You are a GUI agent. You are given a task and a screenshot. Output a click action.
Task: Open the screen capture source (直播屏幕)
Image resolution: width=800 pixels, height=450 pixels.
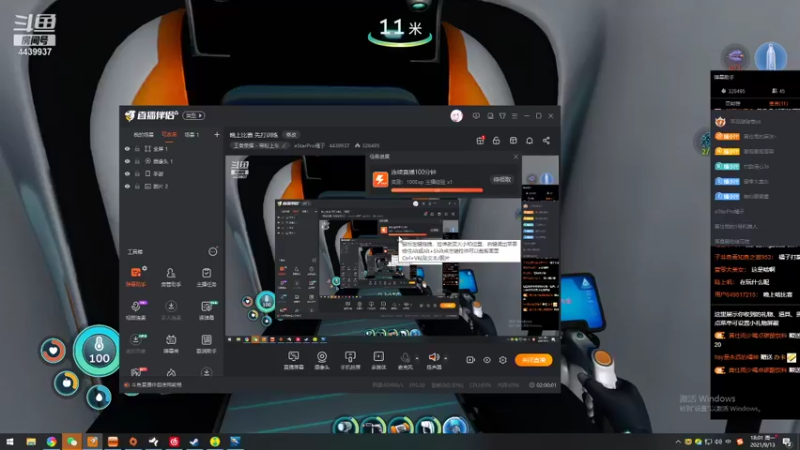click(x=293, y=360)
